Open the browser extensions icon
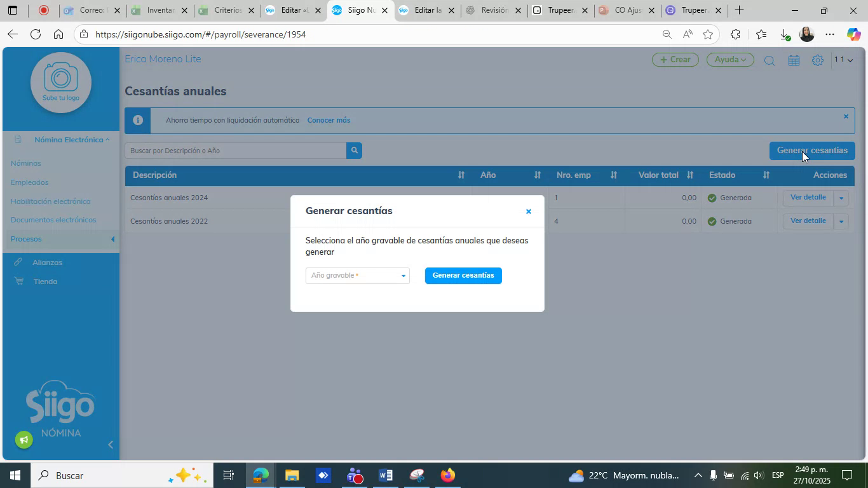This screenshot has height=488, width=868. [x=735, y=34]
